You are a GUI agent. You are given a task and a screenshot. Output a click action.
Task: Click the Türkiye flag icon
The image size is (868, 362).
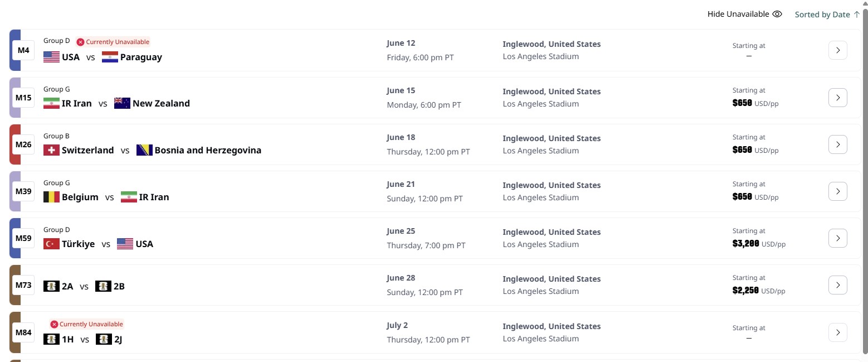pyautogui.click(x=51, y=244)
